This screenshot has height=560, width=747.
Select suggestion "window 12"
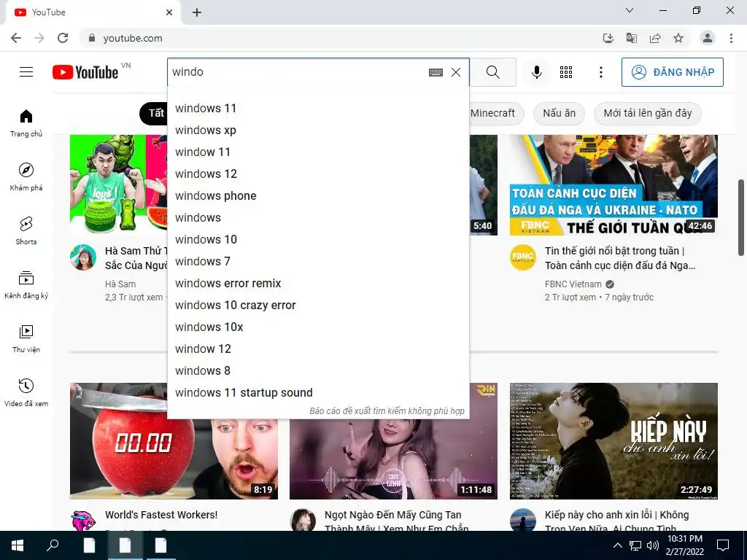[x=318, y=349]
